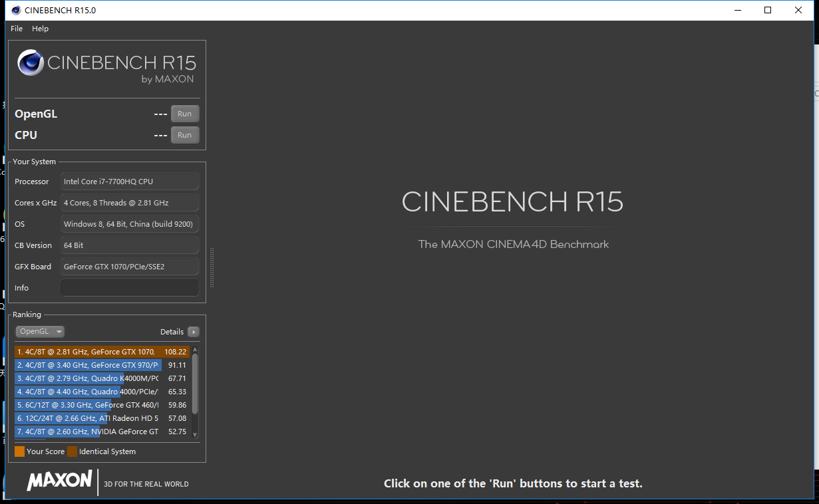Click the ranking list scroll-down arrow
The height and width of the screenshot is (504, 819).
click(195, 435)
